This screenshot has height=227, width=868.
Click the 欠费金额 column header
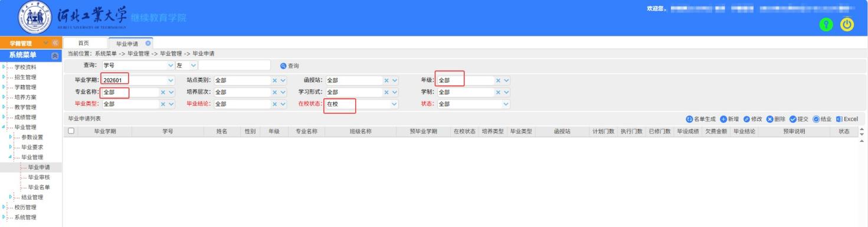[716, 131]
